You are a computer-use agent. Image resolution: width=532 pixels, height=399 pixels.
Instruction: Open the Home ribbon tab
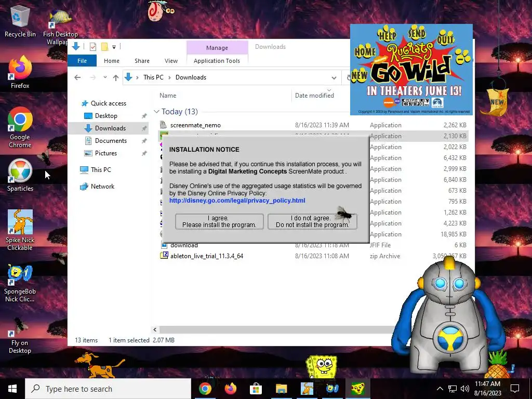pyautogui.click(x=112, y=61)
